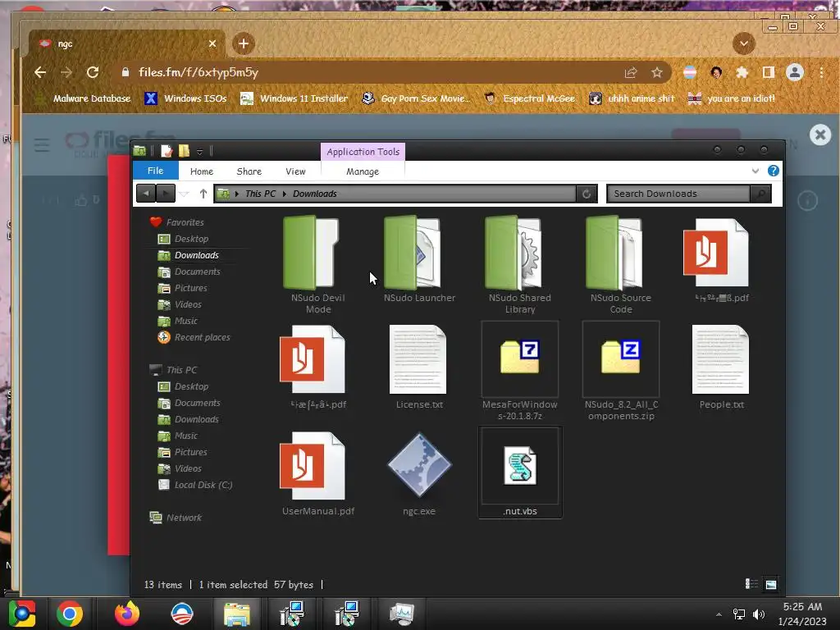Open Malware Database bookmark
Viewport: 840px width, 630px height.
83,98
